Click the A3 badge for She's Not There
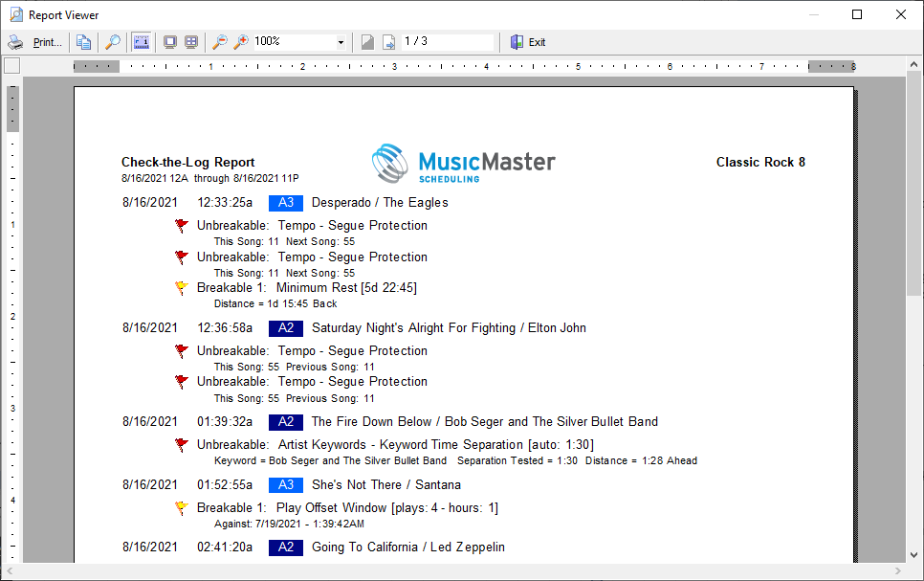 pyautogui.click(x=286, y=485)
